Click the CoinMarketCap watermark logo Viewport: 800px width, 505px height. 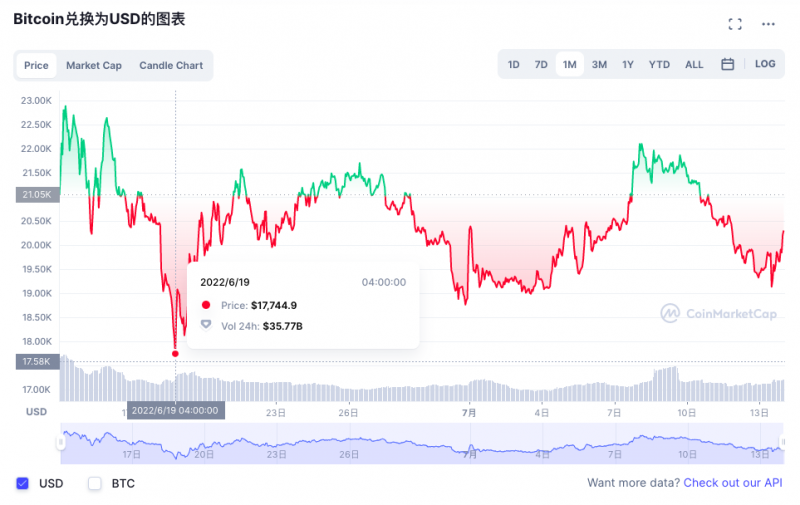(x=720, y=313)
